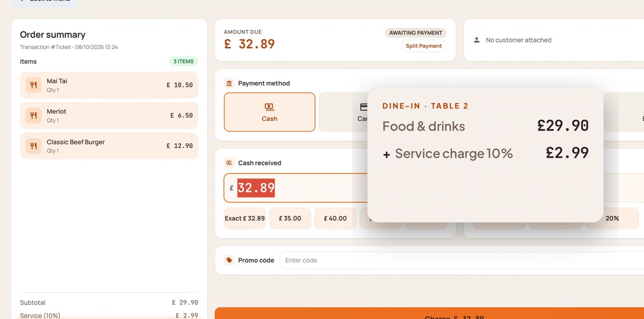Click the AWAITING PAYMENT status badge
The image size is (644, 319).
tap(416, 33)
